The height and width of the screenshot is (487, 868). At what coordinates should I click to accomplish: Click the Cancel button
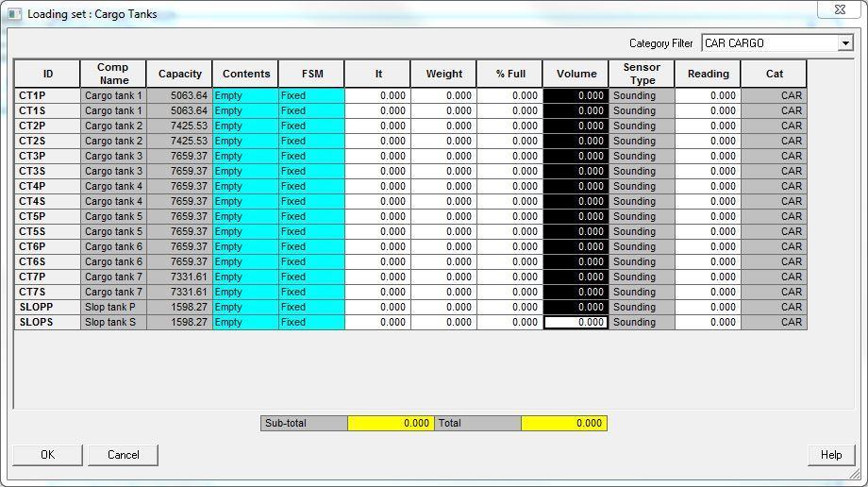tap(123, 455)
